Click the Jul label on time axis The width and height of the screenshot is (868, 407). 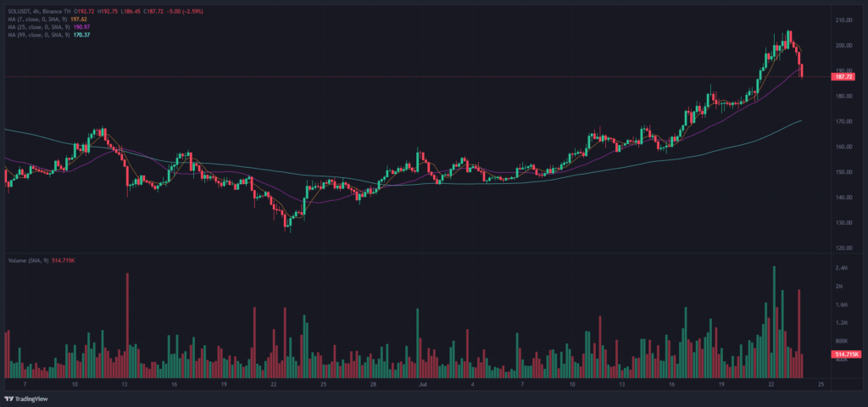click(421, 384)
